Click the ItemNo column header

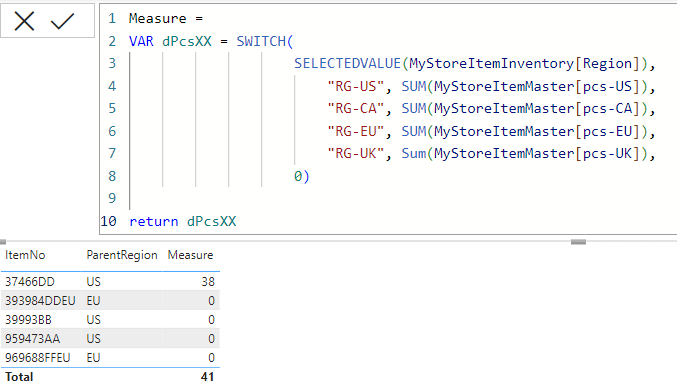(x=25, y=255)
